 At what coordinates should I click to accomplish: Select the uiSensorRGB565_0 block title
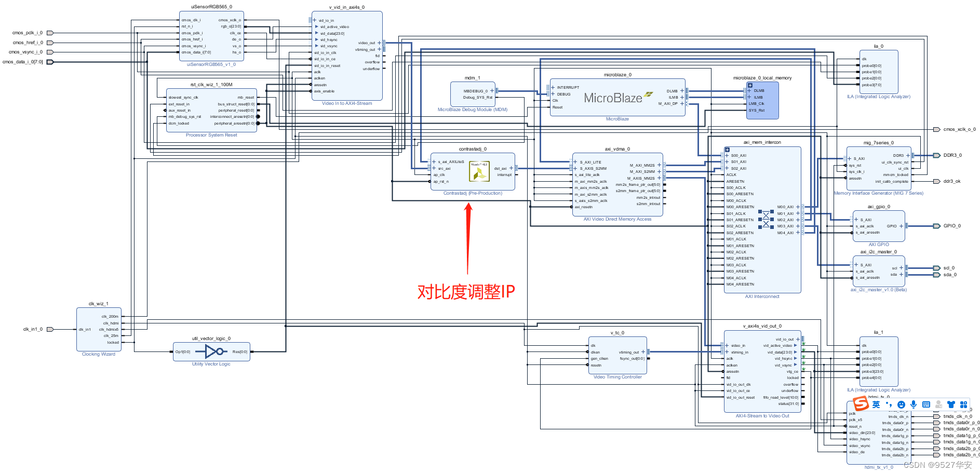pyautogui.click(x=211, y=7)
